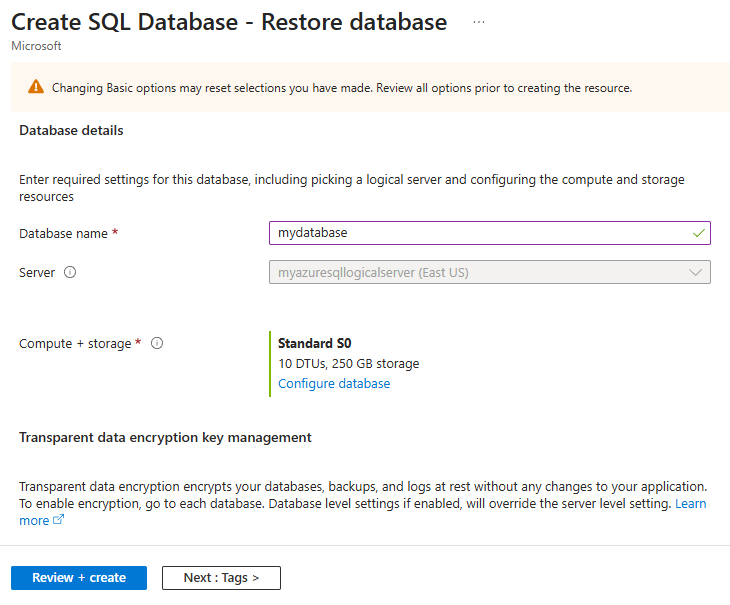Go to Next : Tags step
Screen dimensions: 730x605
(x=221, y=578)
